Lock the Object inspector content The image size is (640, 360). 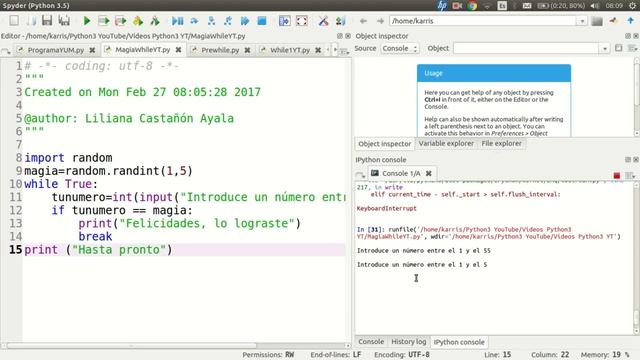coord(619,48)
